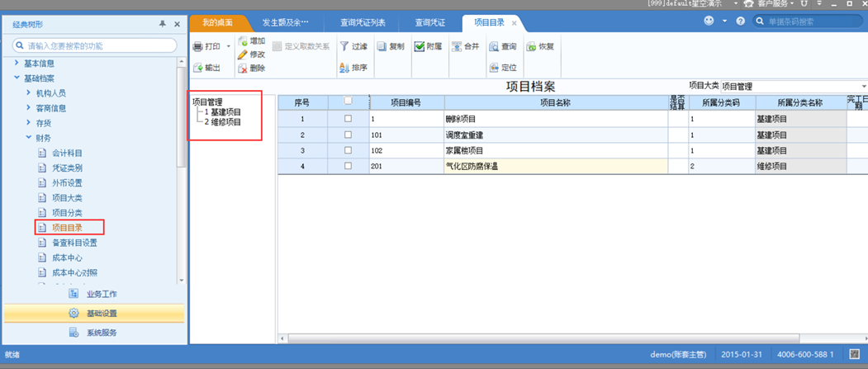This screenshot has height=369, width=868.
Task: Switch to the 发生额及余… tab
Action: click(285, 22)
